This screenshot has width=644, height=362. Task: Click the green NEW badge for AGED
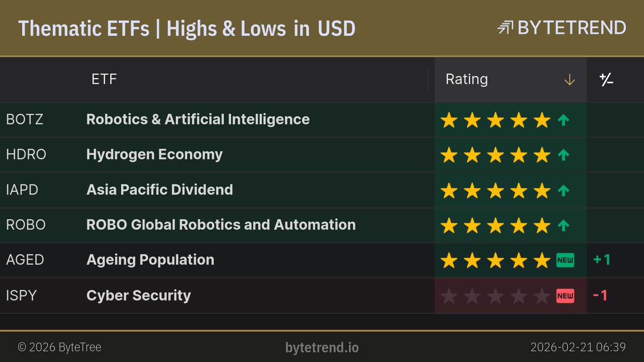tap(565, 260)
